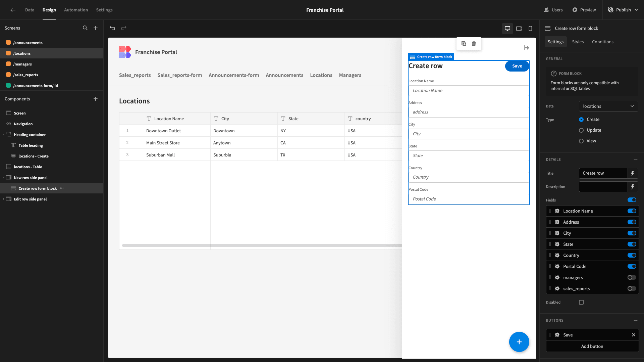Select the View type radio

click(x=581, y=141)
